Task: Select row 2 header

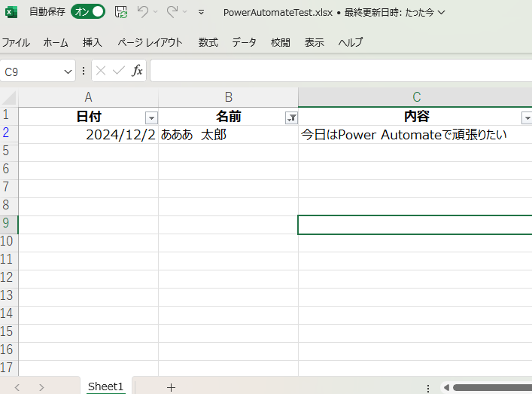Action: [x=9, y=133]
